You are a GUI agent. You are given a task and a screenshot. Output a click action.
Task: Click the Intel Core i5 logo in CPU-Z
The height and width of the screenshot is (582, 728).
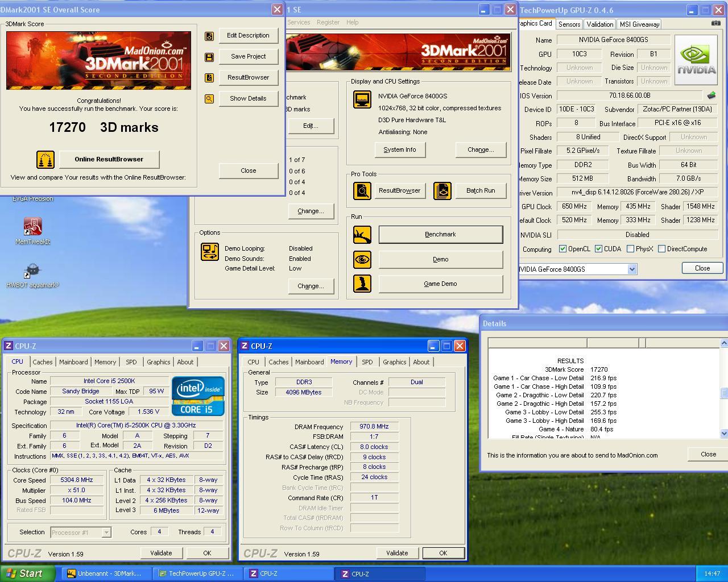pos(198,396)
